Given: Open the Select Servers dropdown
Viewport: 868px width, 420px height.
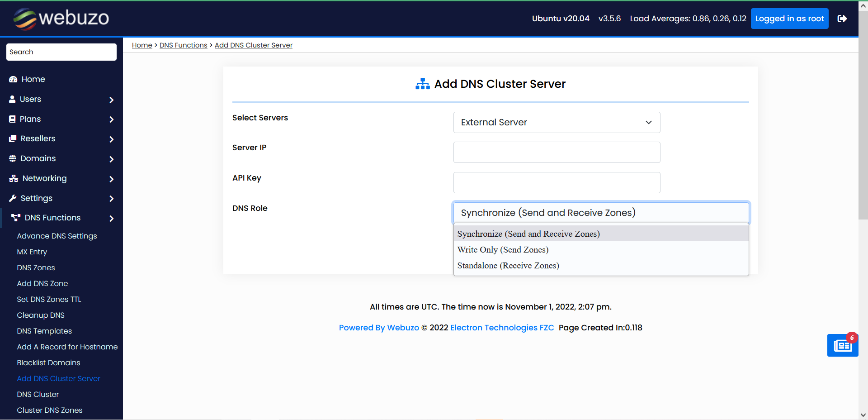Looking at the screenshot, I should pyautogui.click(x=556, y=122).
